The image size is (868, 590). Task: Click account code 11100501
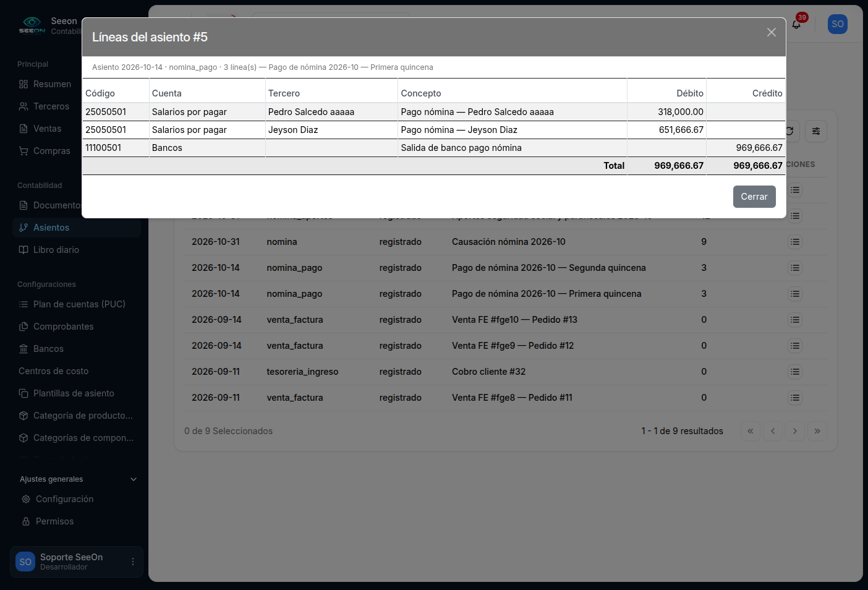point(103,148)
